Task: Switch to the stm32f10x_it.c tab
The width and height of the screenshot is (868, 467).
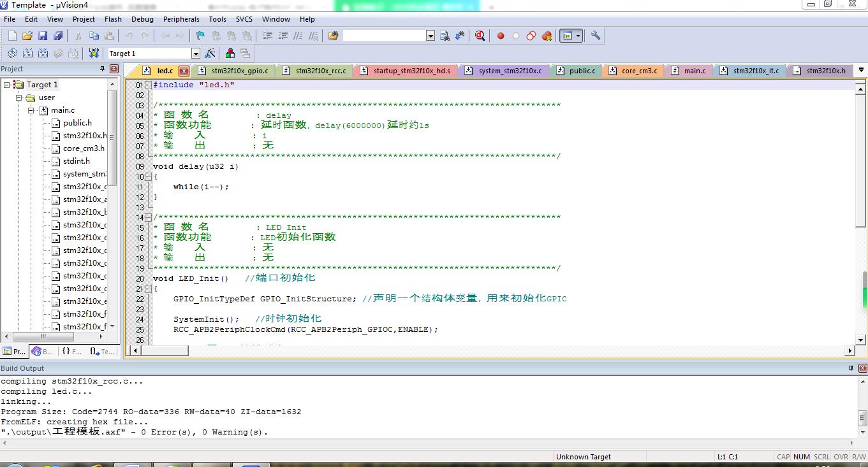Action: click(750, 71)
